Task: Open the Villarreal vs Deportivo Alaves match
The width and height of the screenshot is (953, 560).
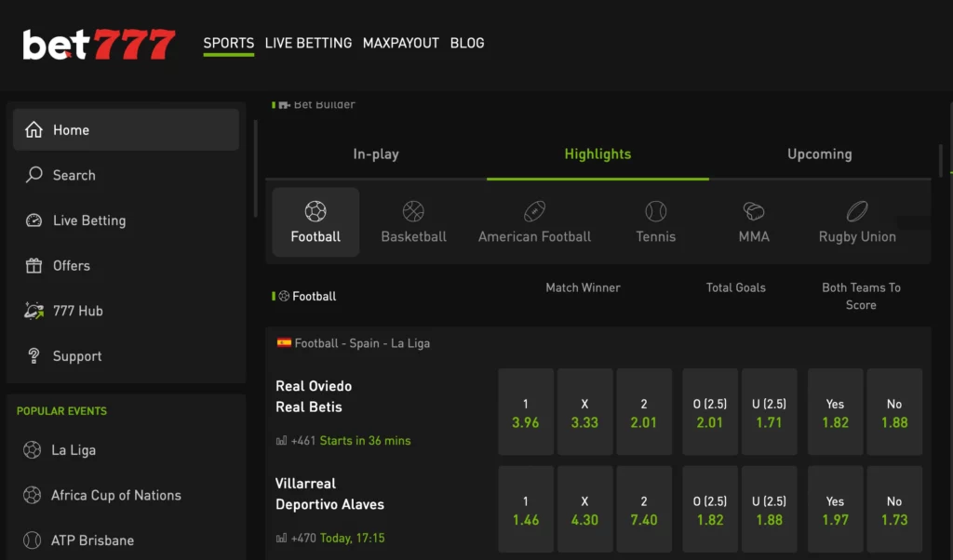Action: [x=329, y=494]
